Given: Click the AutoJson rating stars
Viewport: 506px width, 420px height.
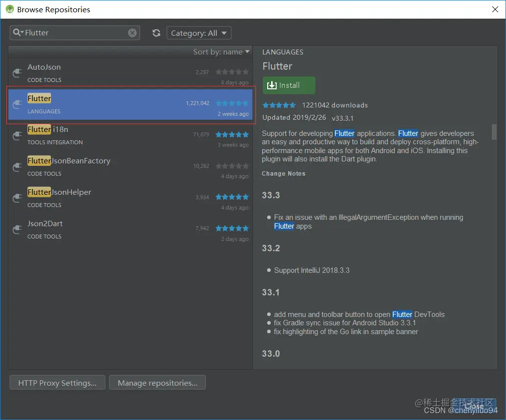Looking at the screenshot, I should click(232, 72).
